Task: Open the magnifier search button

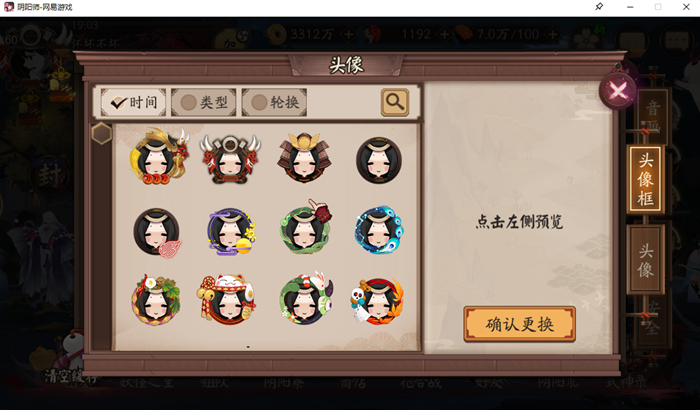Action: (395, 102)
